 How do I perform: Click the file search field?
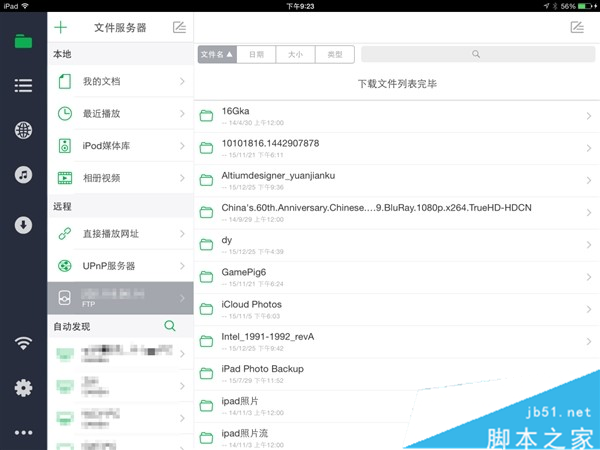coord(478,54)
